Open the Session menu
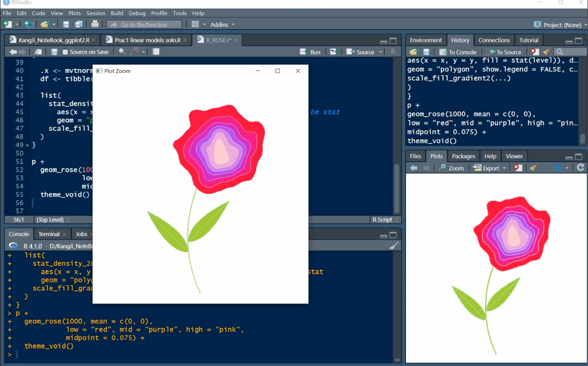588x366 pixels. coord(96,13)
